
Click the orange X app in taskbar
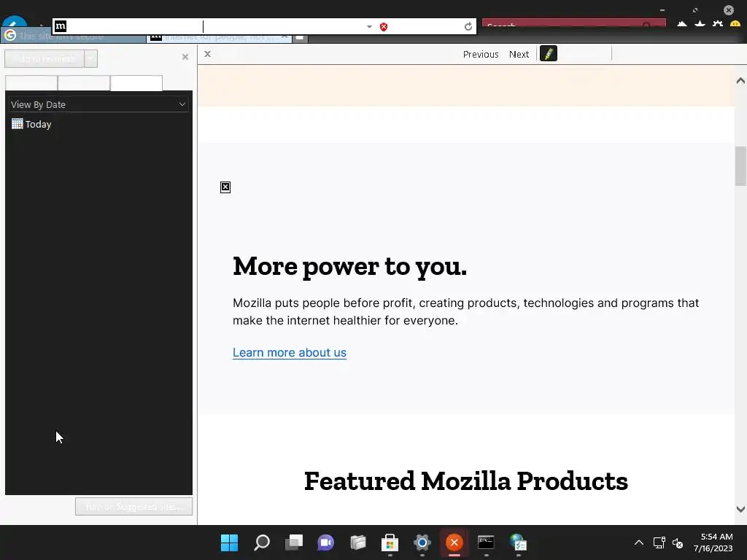(x=454, y=542)
